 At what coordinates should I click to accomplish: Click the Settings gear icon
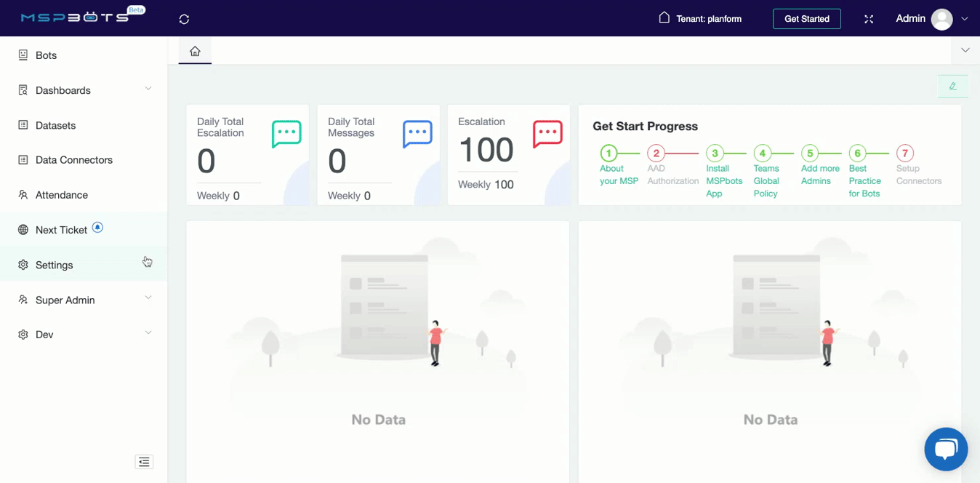[23, 265]
